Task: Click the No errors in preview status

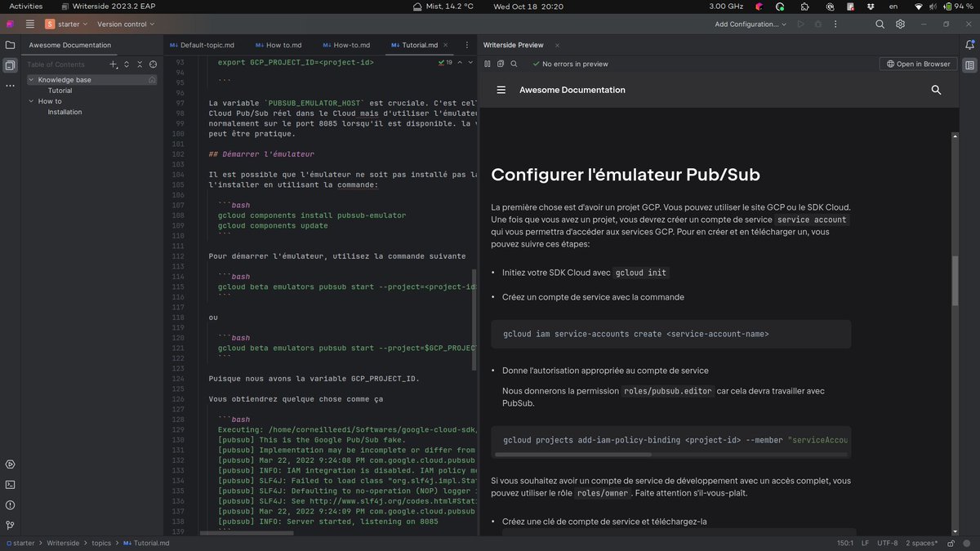Action: pos(570,64)
